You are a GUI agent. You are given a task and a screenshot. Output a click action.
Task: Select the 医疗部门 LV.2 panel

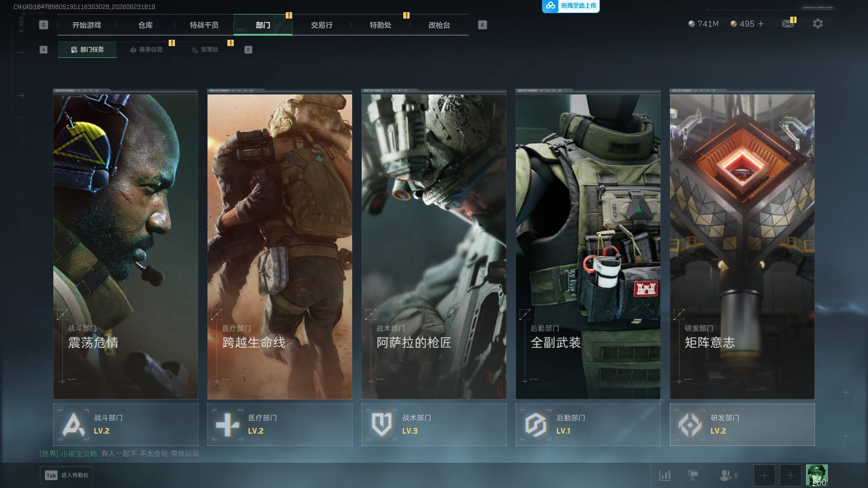(280, 425)
